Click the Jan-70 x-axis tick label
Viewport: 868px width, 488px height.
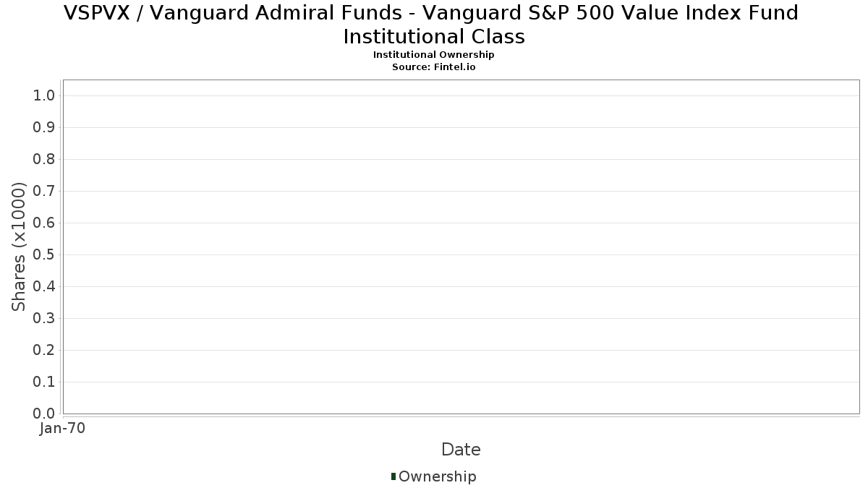(x=63, y=428)
